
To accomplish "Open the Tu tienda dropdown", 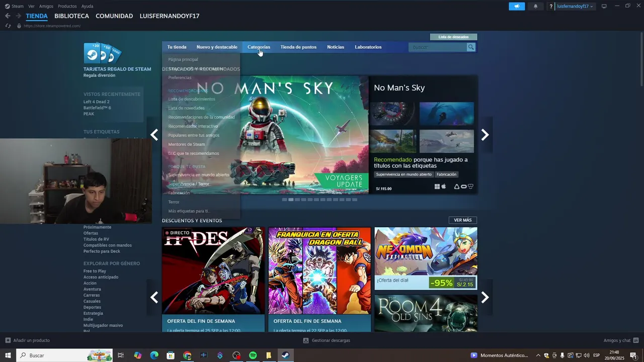I will pyautogui.click(x=177, y=47).
